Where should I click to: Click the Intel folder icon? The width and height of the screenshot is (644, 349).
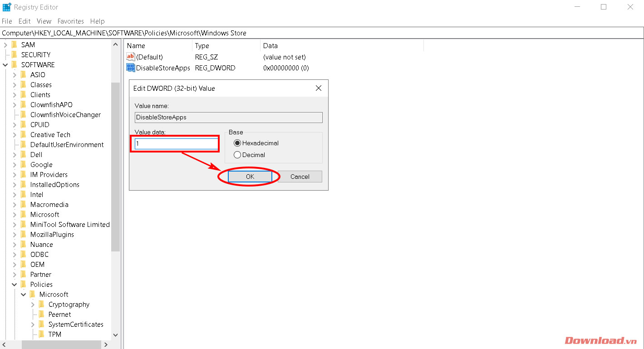[23, 195]
